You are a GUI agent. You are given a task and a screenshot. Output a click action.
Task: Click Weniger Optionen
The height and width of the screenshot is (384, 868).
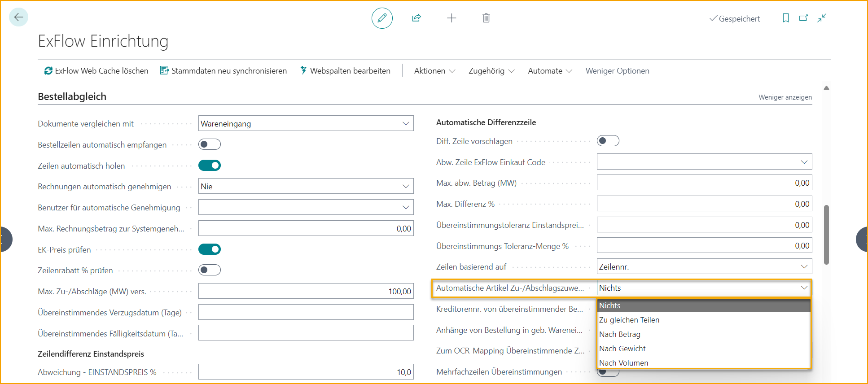pyautogui.click(x=617, y=71)
